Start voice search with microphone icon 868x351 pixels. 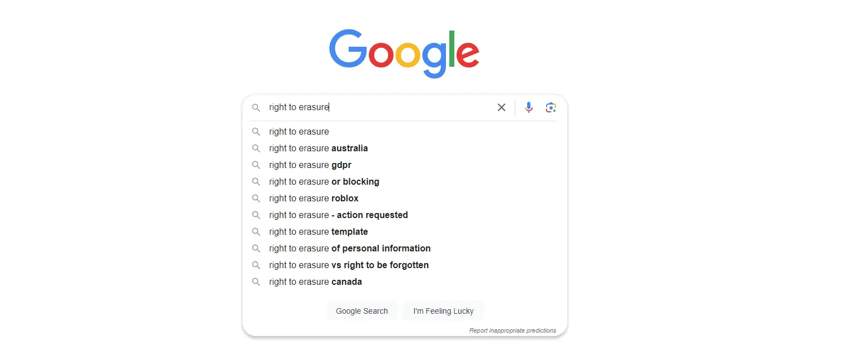coord(529,107)
